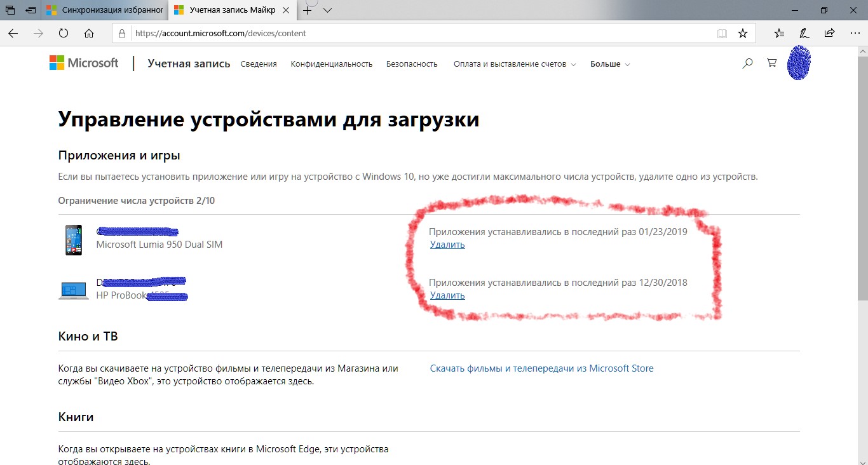Refresh the current page
Image resolution: width=868 pixels, height=465 pixels.
(x=64, y=33)
